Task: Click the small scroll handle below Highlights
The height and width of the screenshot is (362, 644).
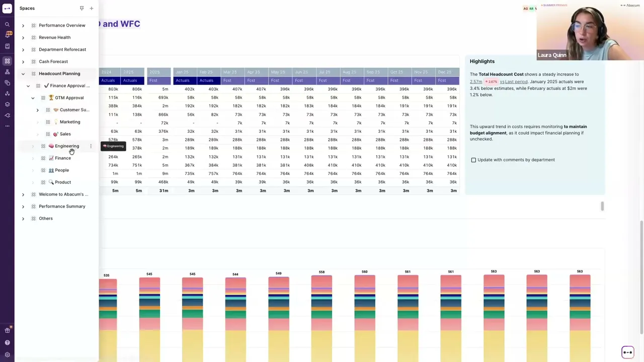Action: coord(602,206)
